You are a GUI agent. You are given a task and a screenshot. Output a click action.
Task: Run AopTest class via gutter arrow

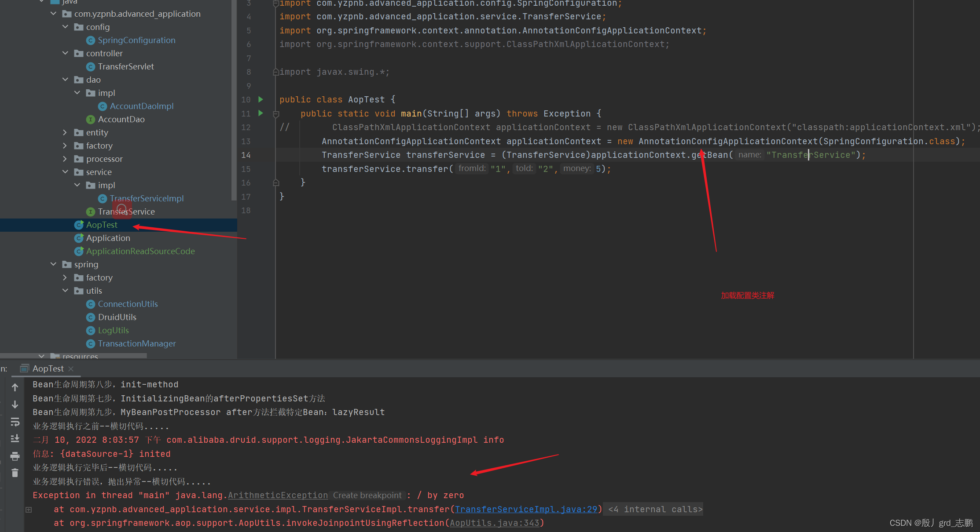(x=261, y=100)
